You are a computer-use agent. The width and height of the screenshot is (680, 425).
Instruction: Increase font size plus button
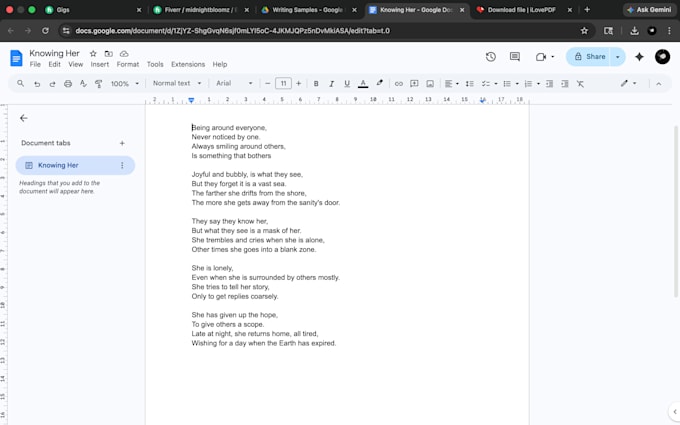click(x=298, y=84)
